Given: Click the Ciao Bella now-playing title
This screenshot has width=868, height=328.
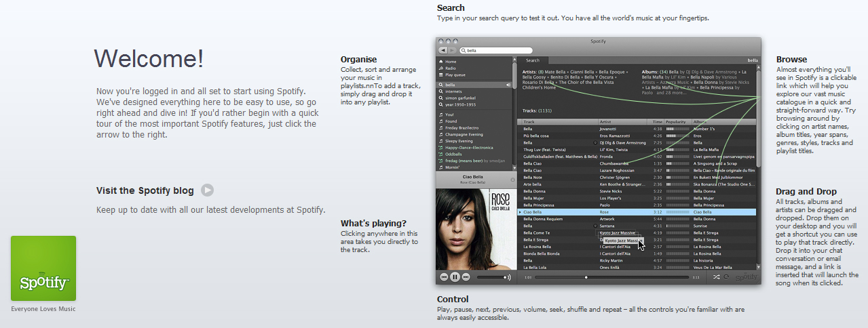Looking at the screenshot, I should 473,176.
